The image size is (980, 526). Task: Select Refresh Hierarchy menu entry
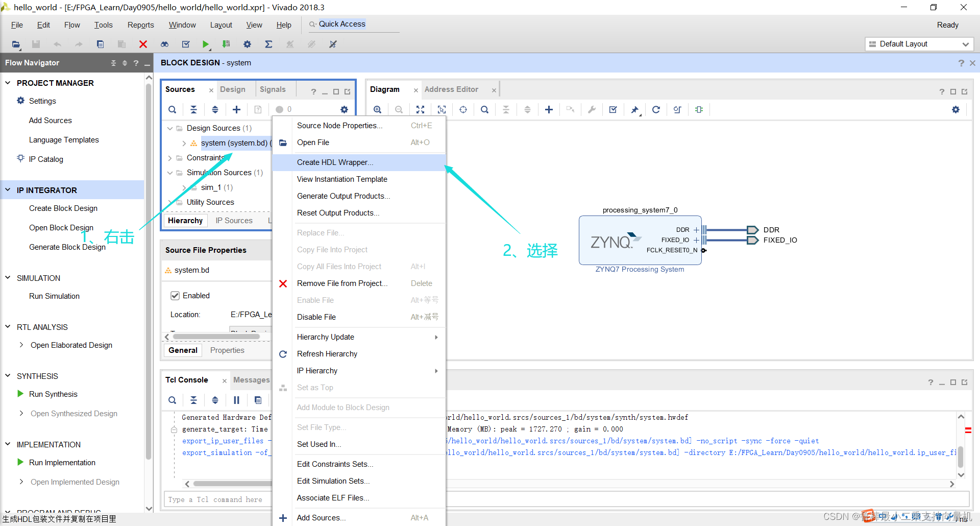[x=359, y=354]
